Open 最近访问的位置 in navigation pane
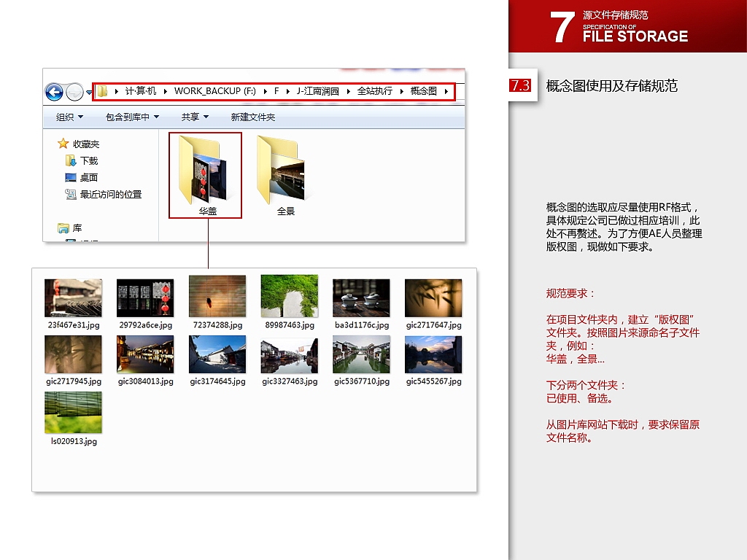747x560 pixels. click(x=104, y=194)
